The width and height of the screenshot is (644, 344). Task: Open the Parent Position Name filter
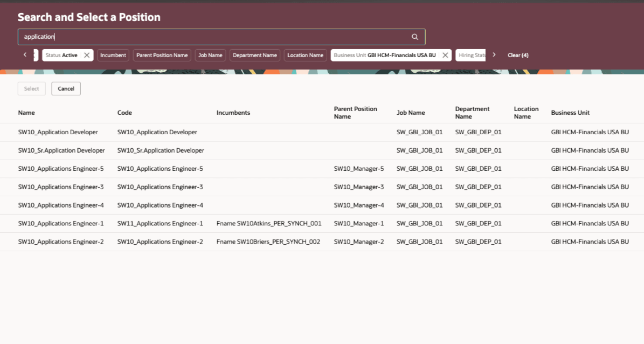[162, 55]
